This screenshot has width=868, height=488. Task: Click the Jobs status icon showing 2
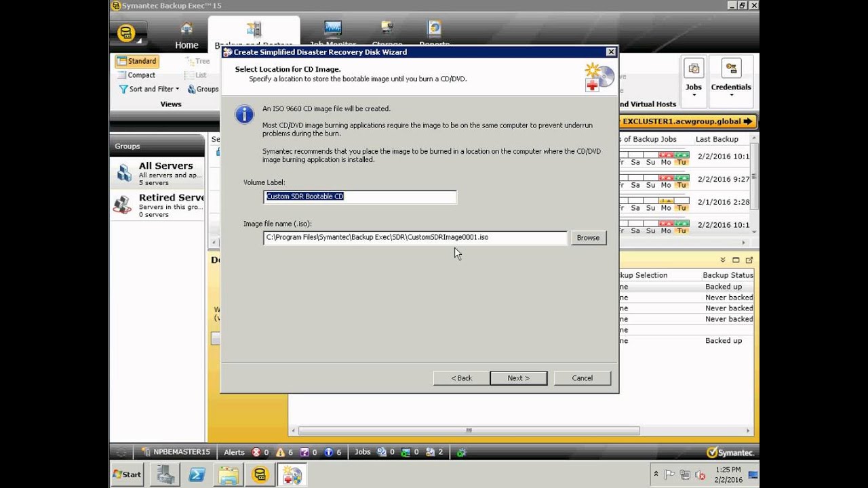[x=431, y=452]
